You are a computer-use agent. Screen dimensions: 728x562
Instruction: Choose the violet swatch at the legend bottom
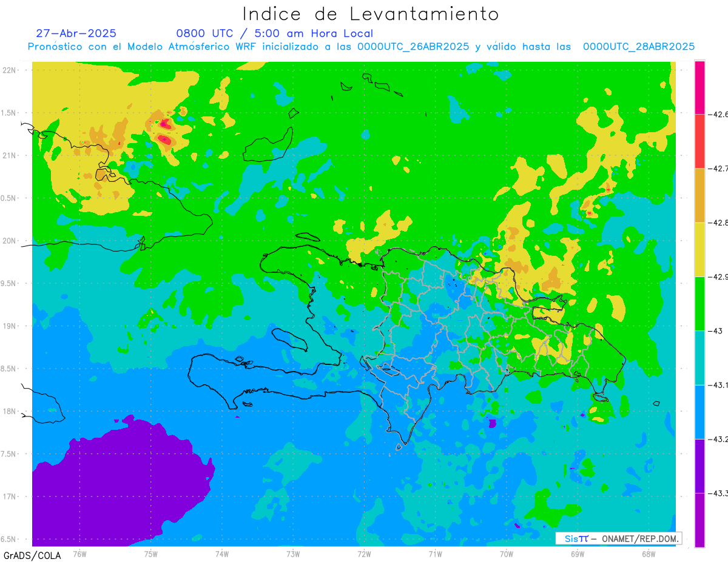699,520
